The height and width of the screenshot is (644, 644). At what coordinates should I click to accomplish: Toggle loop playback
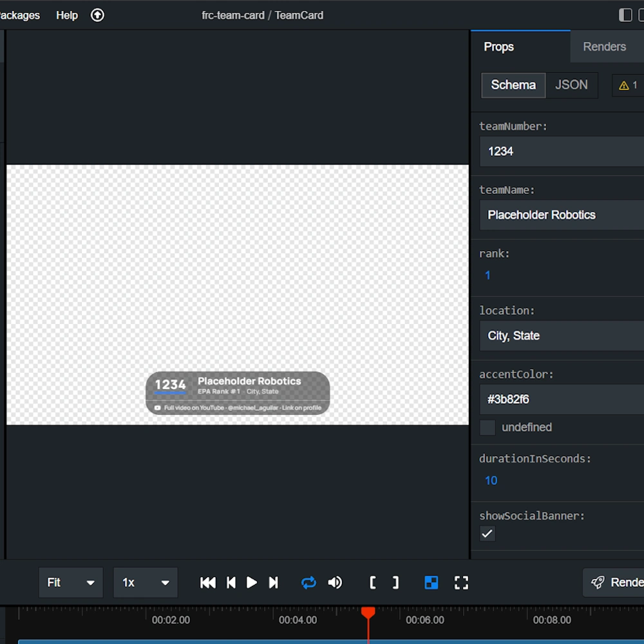click(x=308, y=582)
